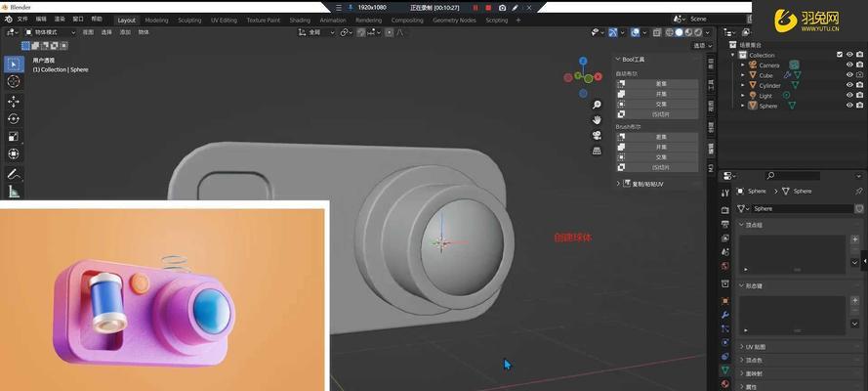Viewport: 868px width, 391px height.
Task: Open the Tool properties tab
Action: pyautogui.click(x=725, y=193)
